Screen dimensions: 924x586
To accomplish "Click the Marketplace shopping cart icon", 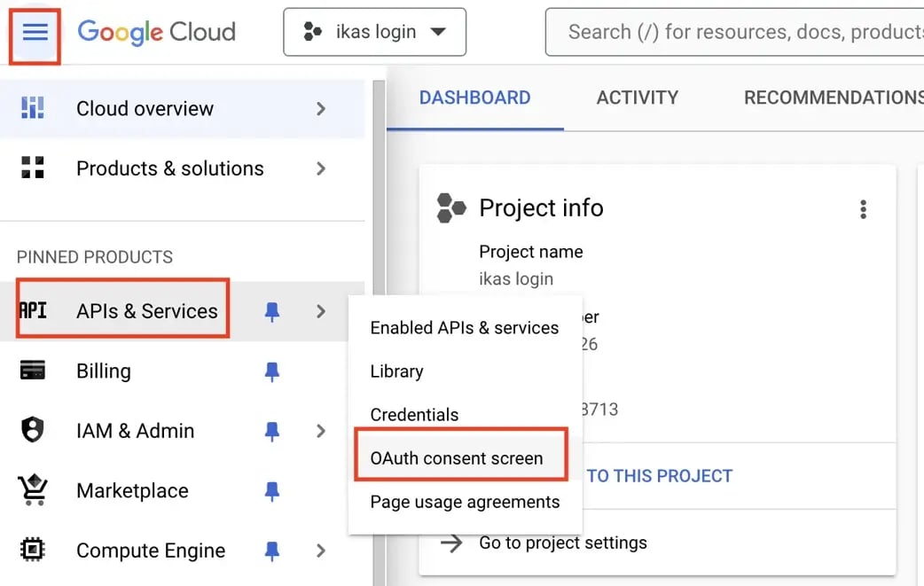I will click(33, 490).
